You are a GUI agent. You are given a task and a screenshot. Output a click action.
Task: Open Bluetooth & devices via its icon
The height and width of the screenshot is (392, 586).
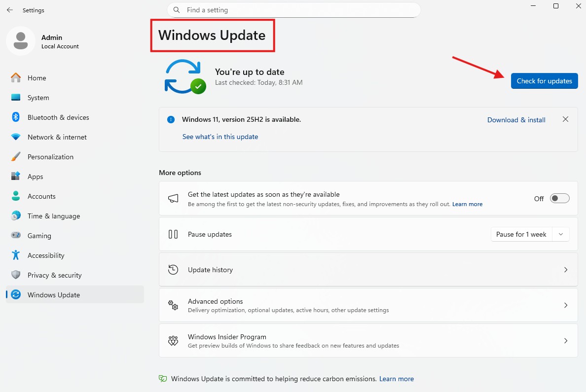coord(16,117)
